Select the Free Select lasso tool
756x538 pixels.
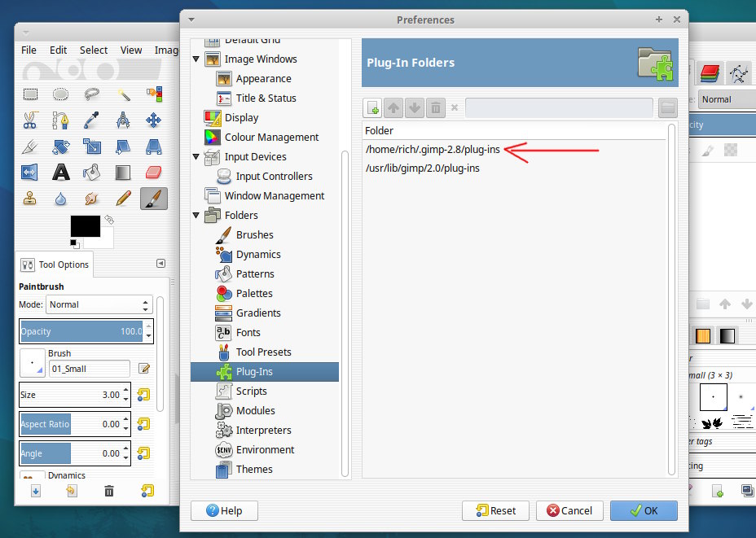(x=91, y=94)
